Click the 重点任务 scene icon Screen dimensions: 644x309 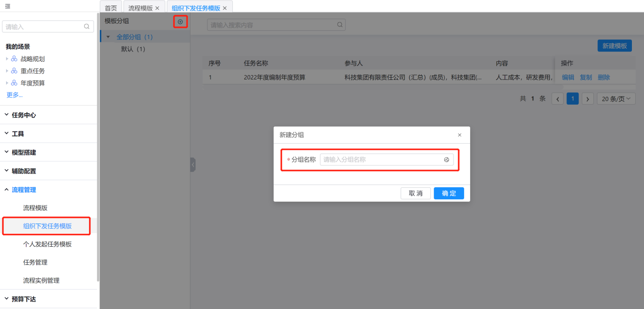(14, 71)
